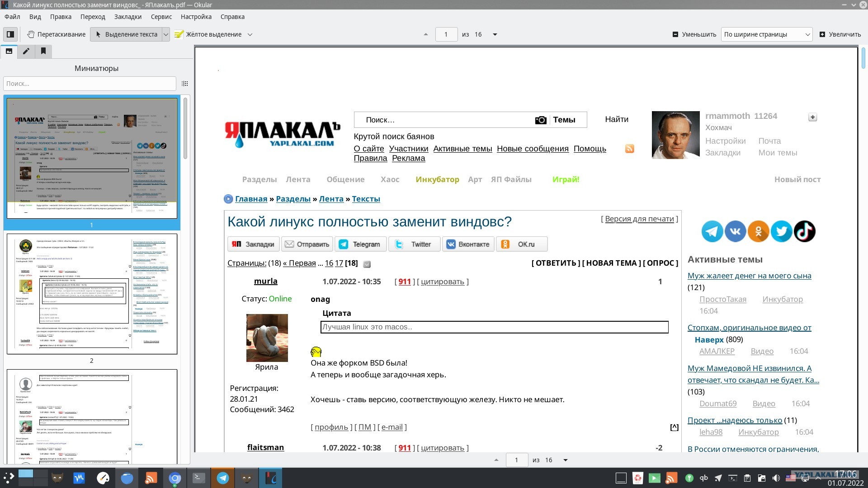Activate the Выделение текста tool
Screen dimensions: 868x488
pos(126,34)
